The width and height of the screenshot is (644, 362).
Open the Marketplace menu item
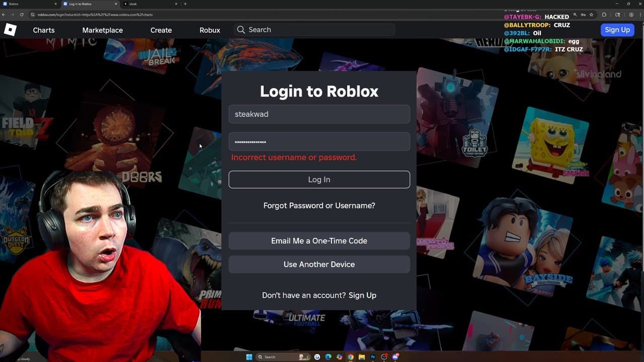click(x=102, y=30)
